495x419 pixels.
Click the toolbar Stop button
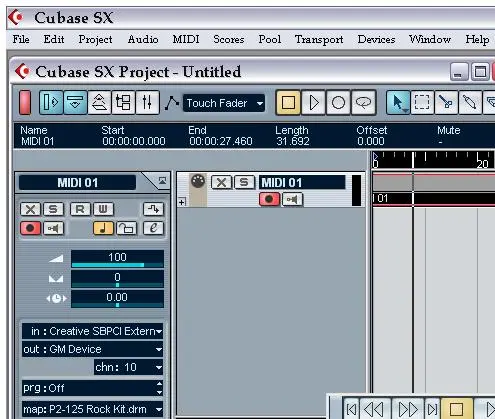pos(288,102)
